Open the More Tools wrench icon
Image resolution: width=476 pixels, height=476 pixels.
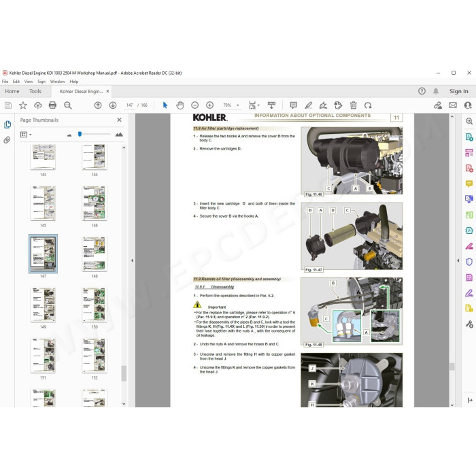click(x=469, y=324)
